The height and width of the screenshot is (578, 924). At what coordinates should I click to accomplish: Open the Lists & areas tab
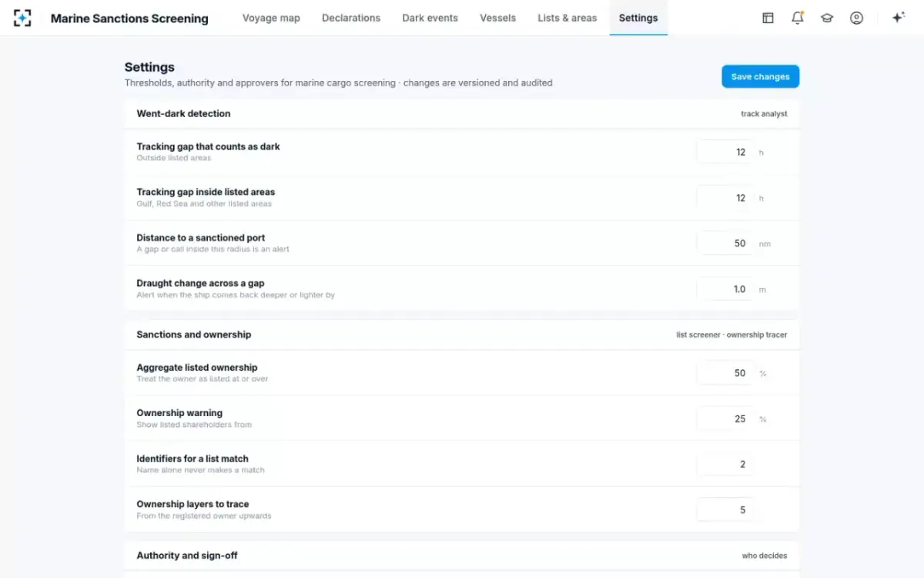click(x=567, y=18)
